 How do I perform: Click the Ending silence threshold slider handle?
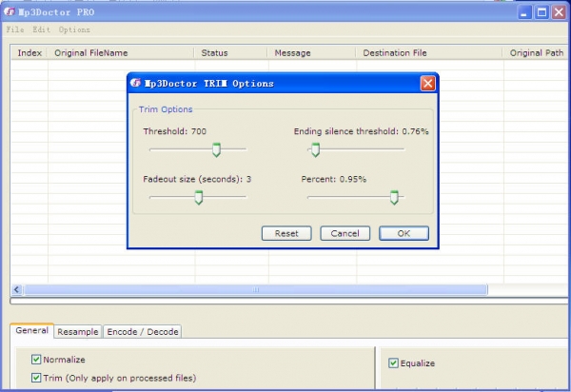[315, 150]
